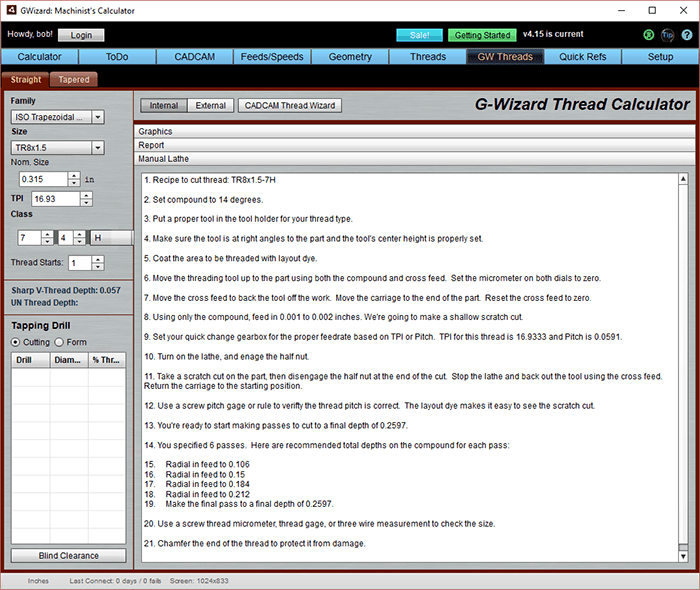Open the ToDo tab
700x590 pixels.
117,57
